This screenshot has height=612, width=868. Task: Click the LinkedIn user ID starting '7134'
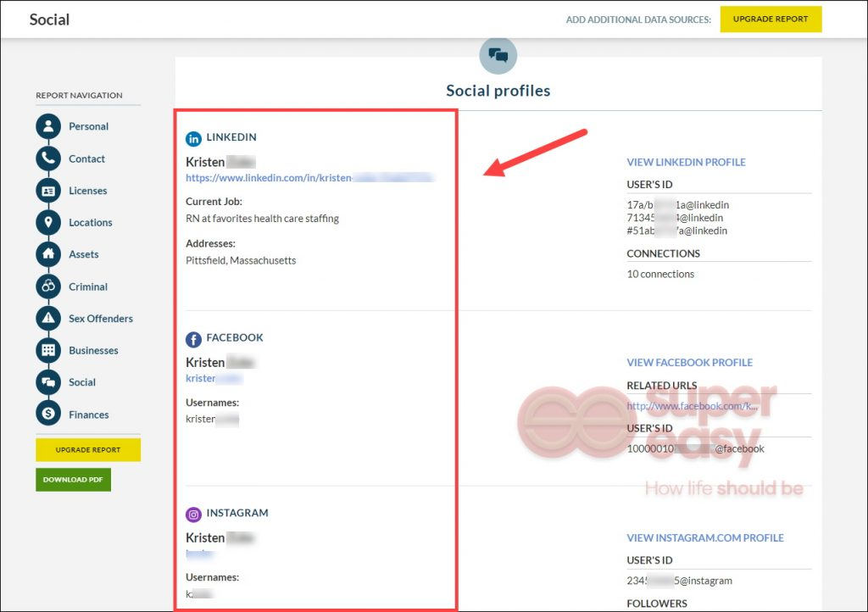pos(675,218)
